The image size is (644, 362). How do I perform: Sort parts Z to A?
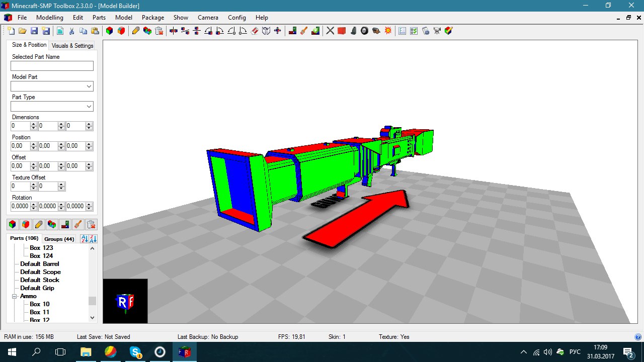(x=93, y=238)
